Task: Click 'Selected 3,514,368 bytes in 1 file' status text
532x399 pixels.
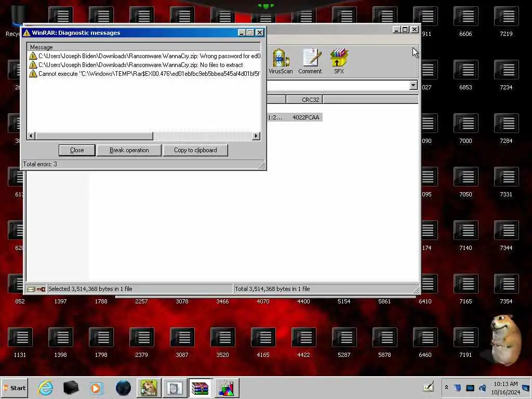Action: click(90, 289)
